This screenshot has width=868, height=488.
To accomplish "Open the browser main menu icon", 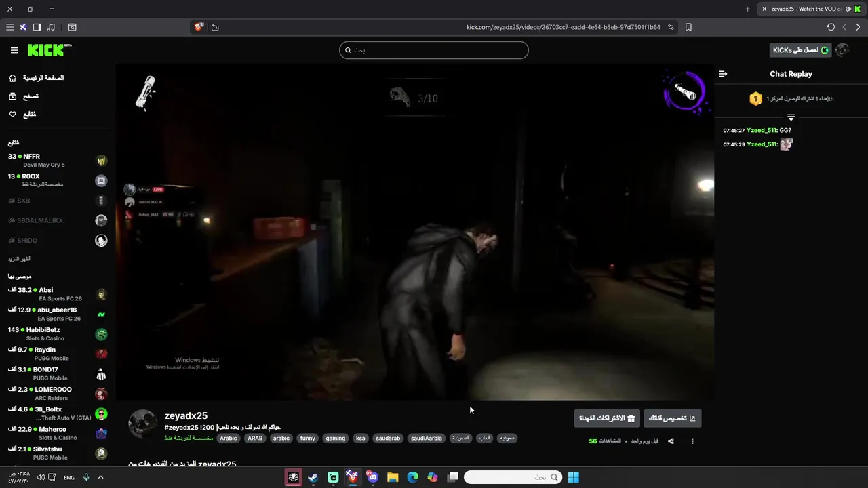I will coord(9,27).
